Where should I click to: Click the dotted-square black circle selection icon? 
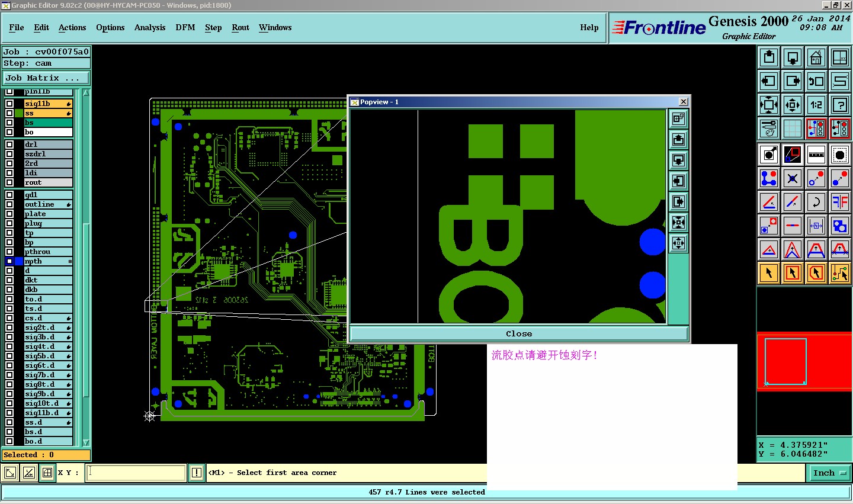[840, 155]
